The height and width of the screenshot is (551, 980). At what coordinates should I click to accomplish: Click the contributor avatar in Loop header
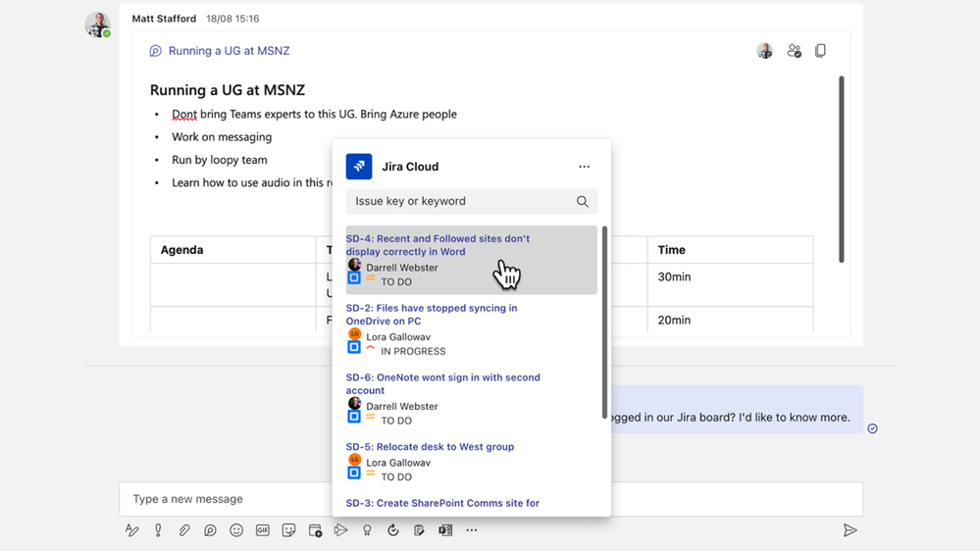(764, 51)
